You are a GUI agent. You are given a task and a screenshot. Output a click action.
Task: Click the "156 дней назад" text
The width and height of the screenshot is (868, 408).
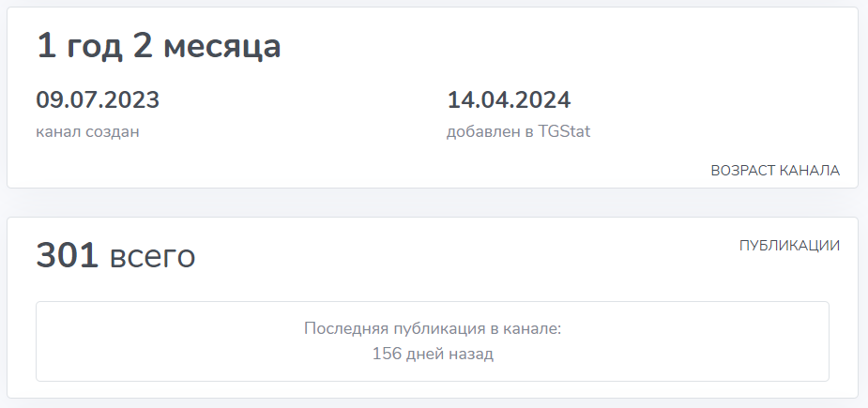(x=433, y=354)
